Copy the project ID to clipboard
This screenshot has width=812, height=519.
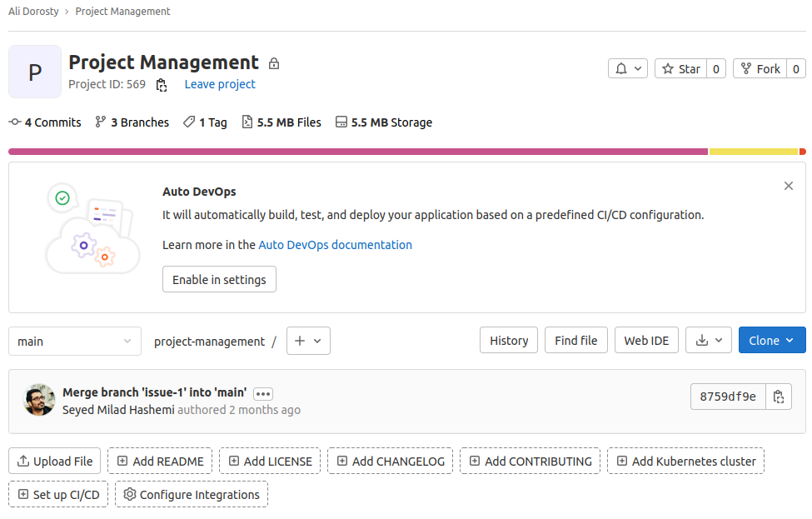coord(162,85)
